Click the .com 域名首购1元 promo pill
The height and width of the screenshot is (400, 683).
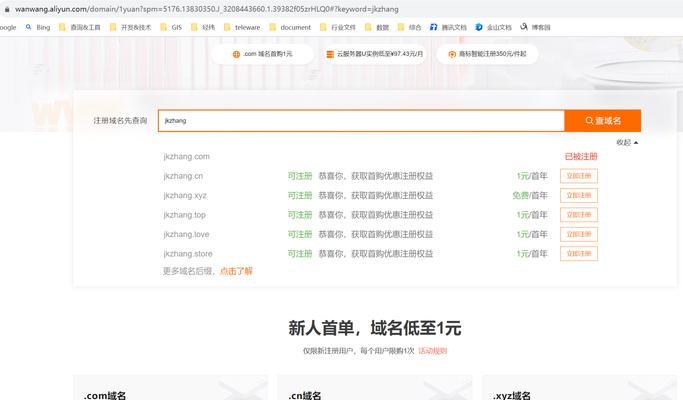tap(262, 54)
